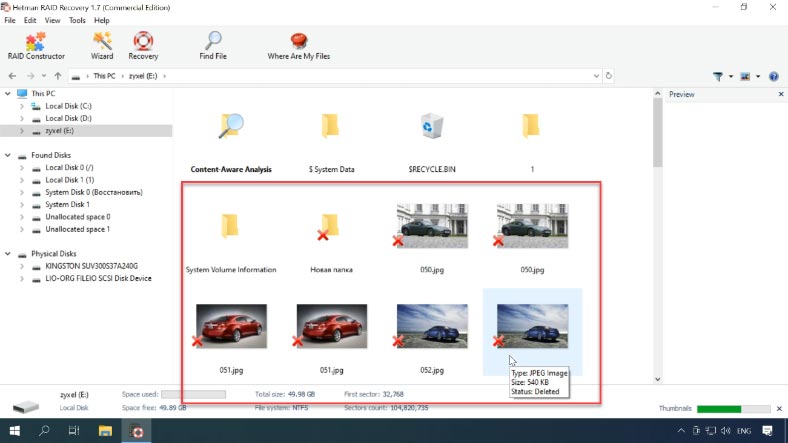Collapse the This PC tree node
Image resolution: width=788 pixels, height=443 pixels.
tap(8, 93)
